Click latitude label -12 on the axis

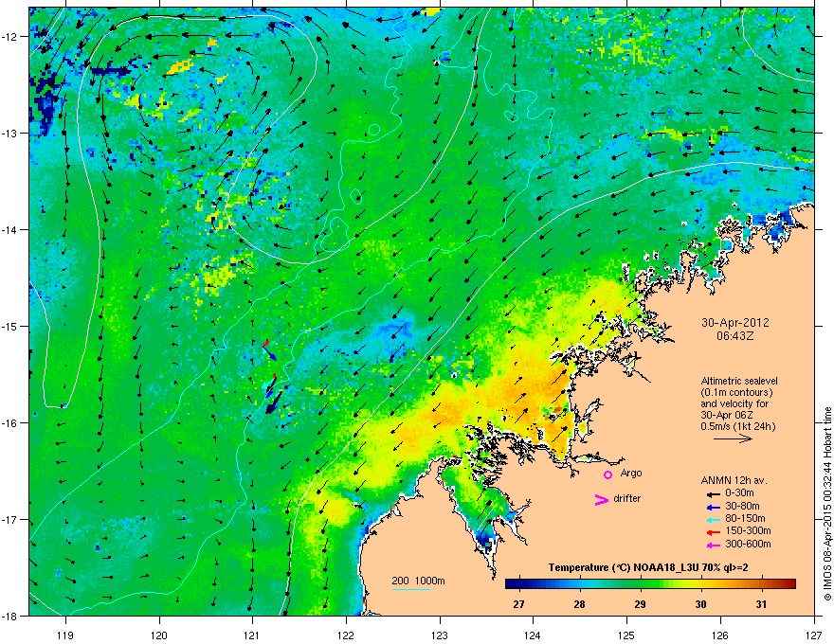[10, 37]
